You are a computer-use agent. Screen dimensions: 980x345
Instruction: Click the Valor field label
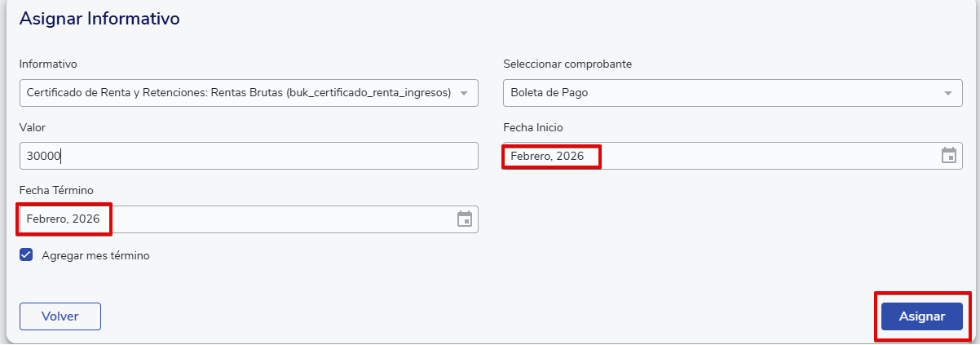point(33,127)
